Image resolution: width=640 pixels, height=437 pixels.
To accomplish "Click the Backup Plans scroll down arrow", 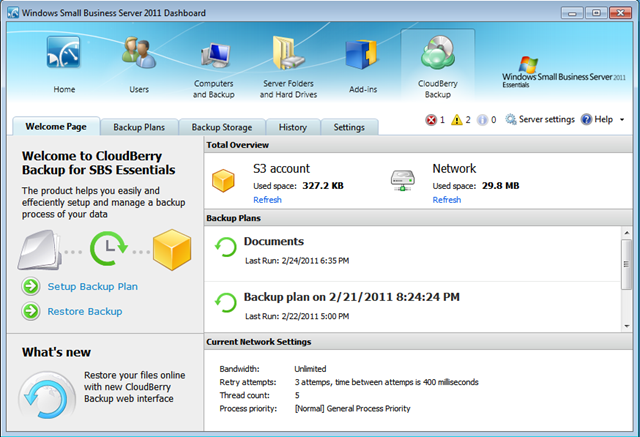I will [x=627, y=326].
